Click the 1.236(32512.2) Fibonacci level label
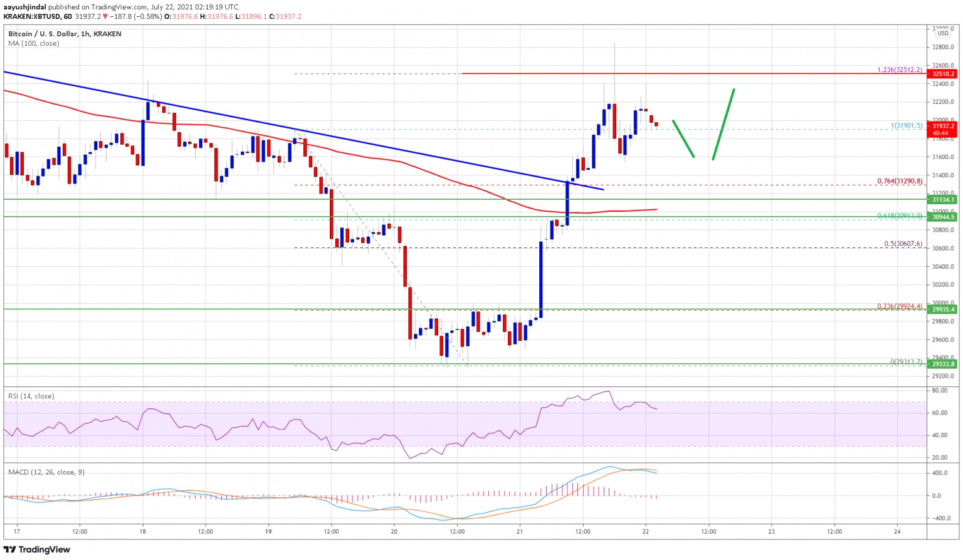Screen dimensions: 963x560 tap(900, 70)
